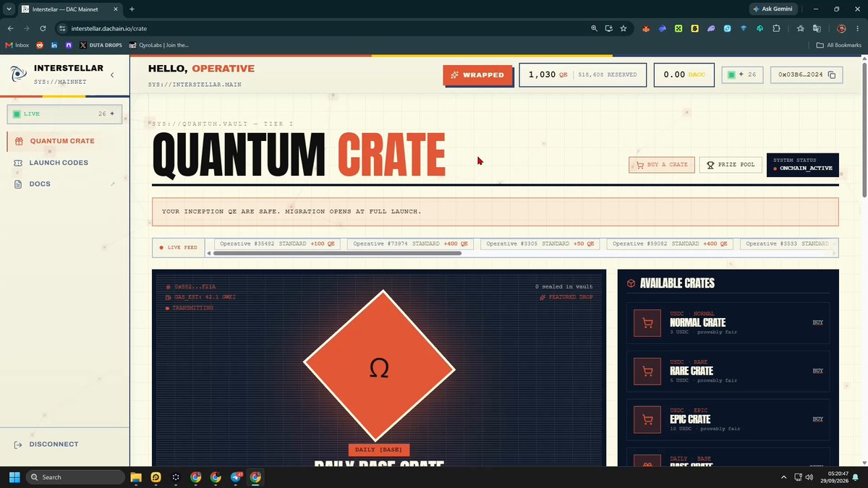Collapse the sidebar using the chevron
Screen dimensions: 868x488
(x=112, y=75)
